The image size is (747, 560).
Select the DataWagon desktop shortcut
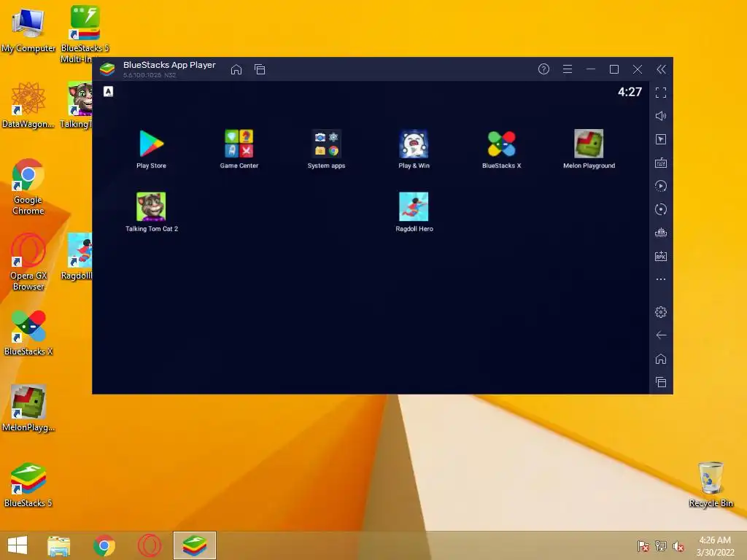[x=28, y=105]
